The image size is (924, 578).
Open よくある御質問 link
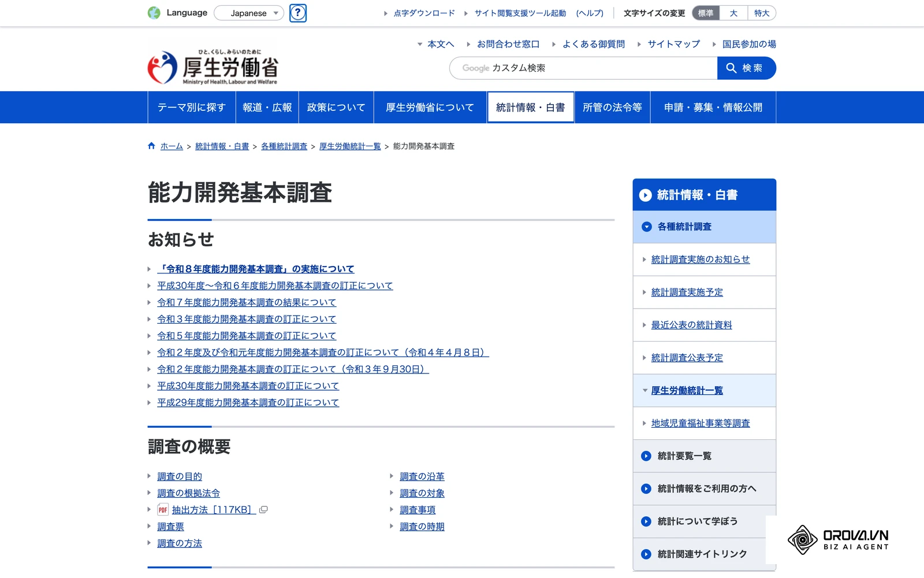click(594, 44)
